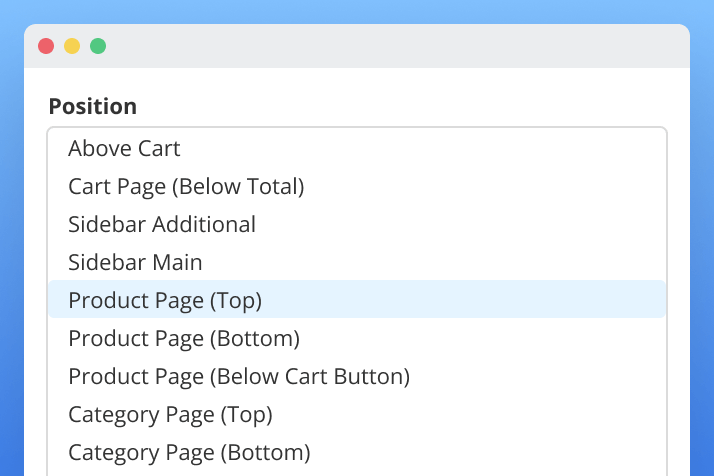Close the window with red button
This screenshot has height=476, width=714.
46,46
